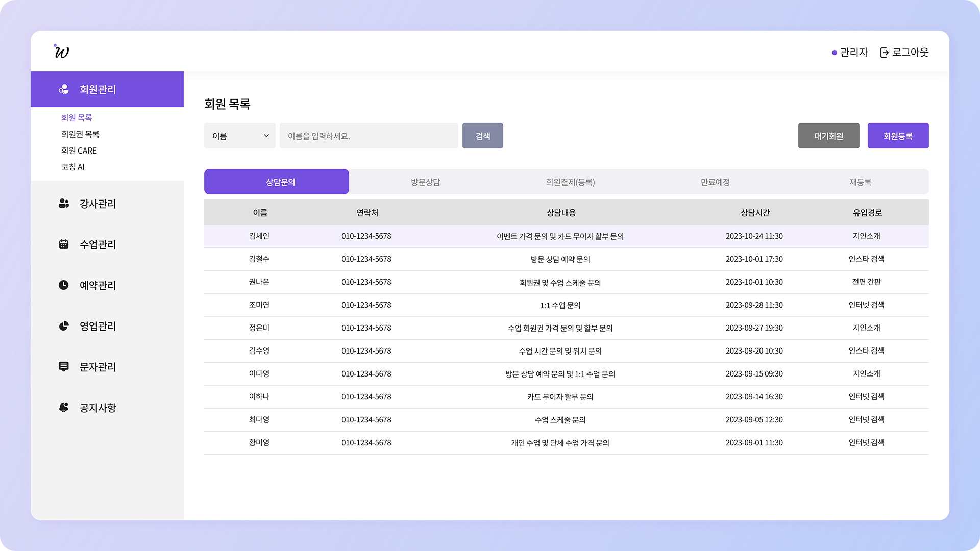Image resolution: width=980 pixels, height=551 pixels.
Task: Click the time 2023-09-27 19:30
Action: coord(754,328)
